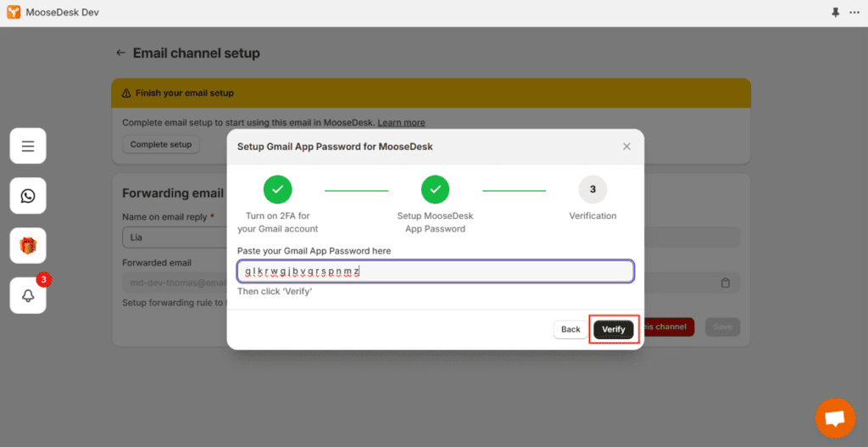Click the back arrow beside Email channel setup

(120, 53)
